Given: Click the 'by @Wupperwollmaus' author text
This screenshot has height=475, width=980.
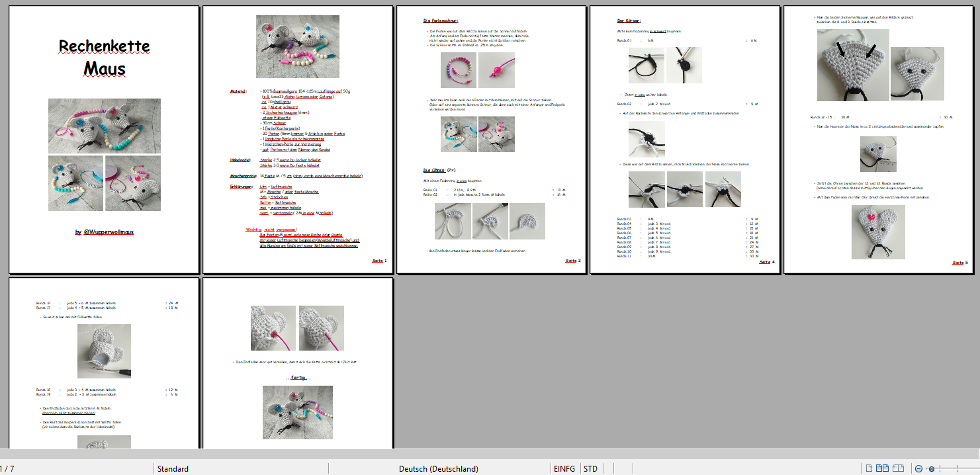Looking at the screenshot, I should click(x=104, y=232).
